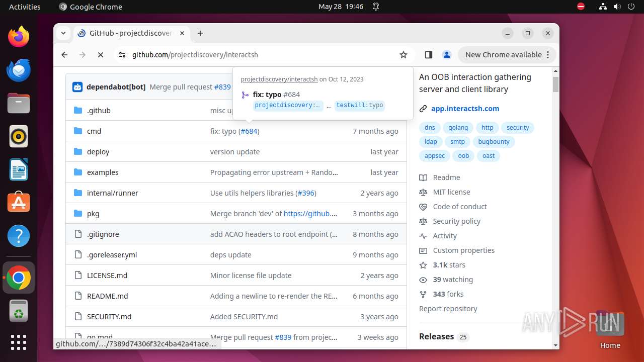Open the May 28 19:46 clock menu
644x362 pixels.
point(341,7)
